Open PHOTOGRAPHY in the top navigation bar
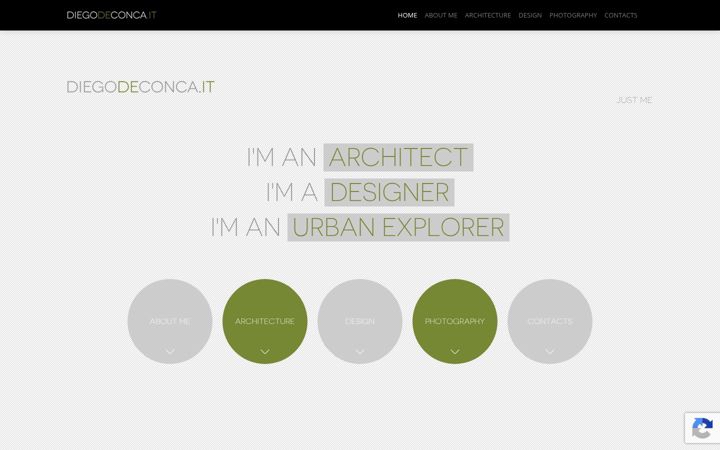The width and height of the screenshot is (720, 450). [573, 15]
